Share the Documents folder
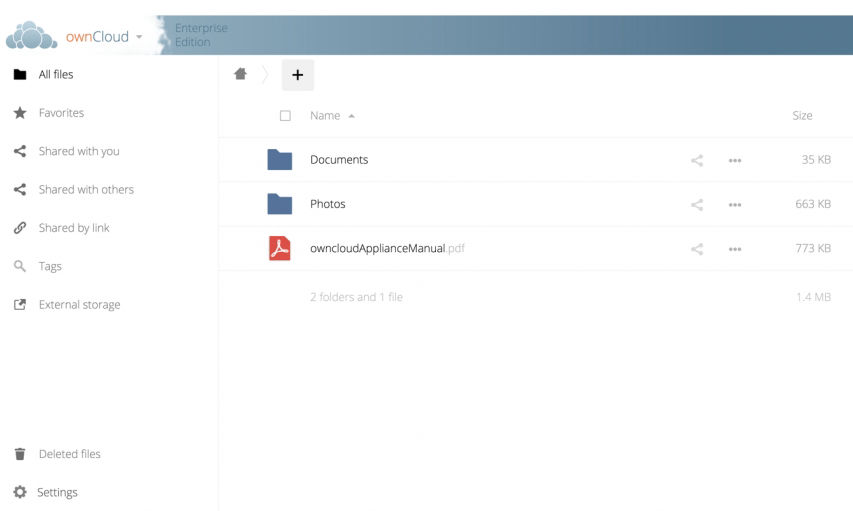 [x=697, y=160]
